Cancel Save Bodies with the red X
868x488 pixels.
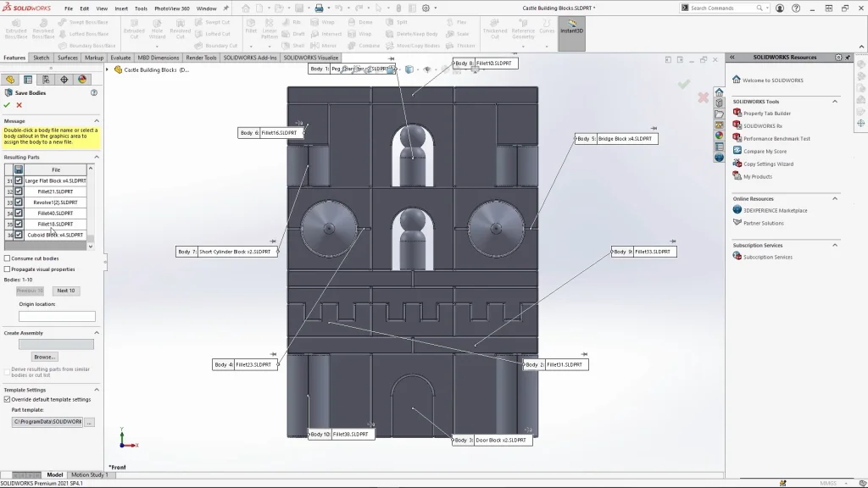tap(19, 105)
